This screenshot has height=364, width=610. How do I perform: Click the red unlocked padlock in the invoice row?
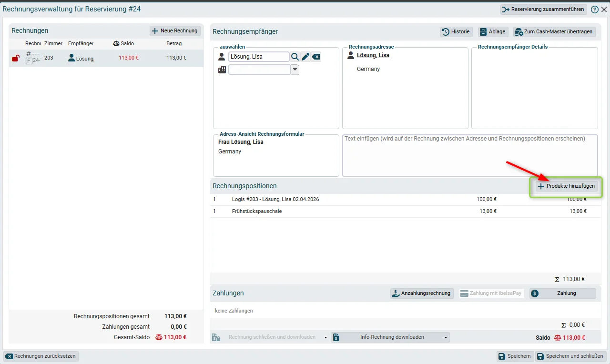tap(16, 58)
